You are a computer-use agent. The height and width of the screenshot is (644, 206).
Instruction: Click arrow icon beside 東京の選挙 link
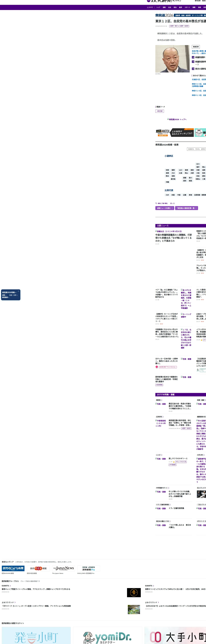click(193, 69)
